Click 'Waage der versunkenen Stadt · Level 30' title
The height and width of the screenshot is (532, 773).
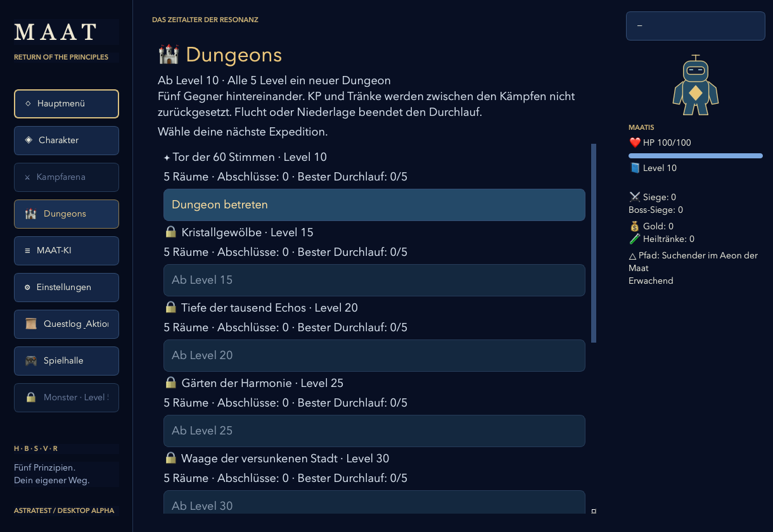coord(285,459)
